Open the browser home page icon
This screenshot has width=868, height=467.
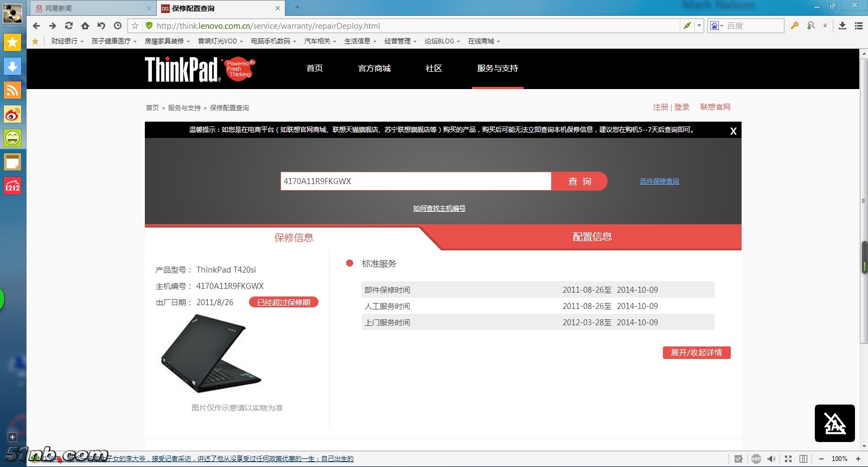click(x=85, y=26)
